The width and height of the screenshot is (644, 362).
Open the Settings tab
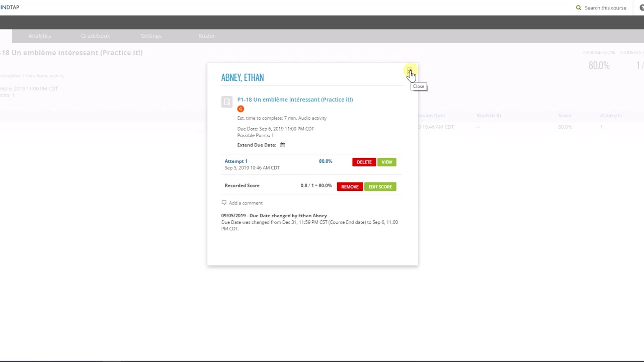(151, 36)
